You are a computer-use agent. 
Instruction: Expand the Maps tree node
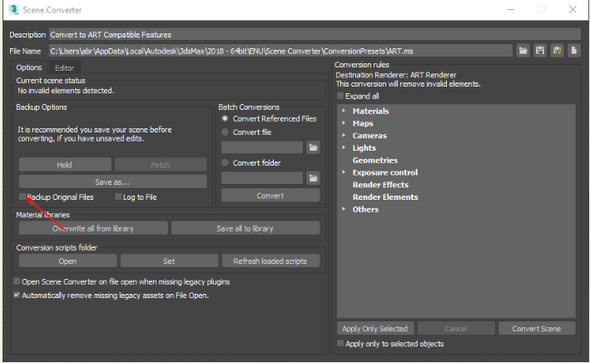click(344, 123)
